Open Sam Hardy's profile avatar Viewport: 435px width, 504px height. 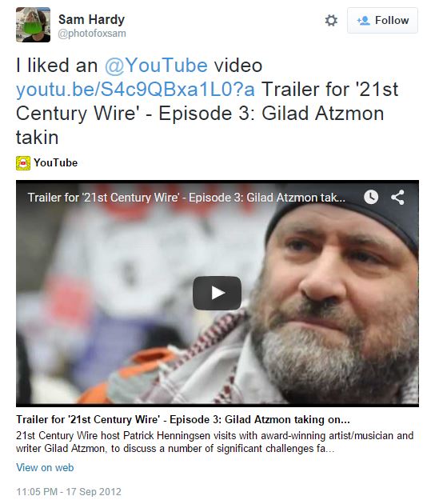pos(33,25)
